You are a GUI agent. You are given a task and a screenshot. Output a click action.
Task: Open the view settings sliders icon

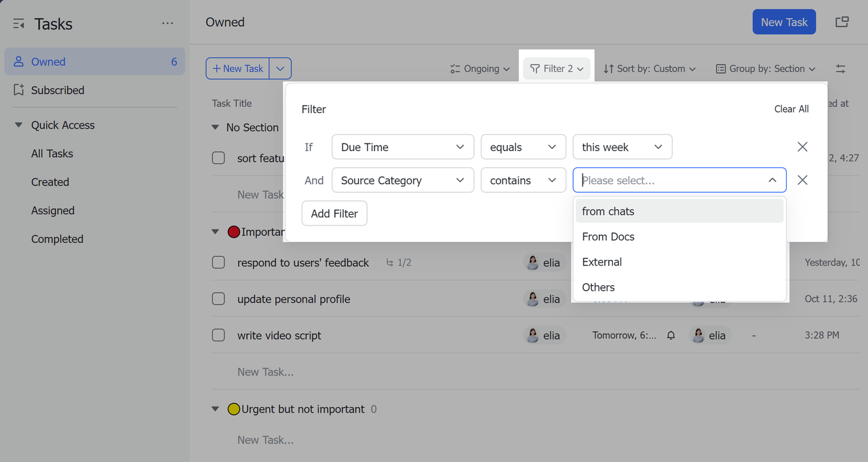tap(841, 68)
